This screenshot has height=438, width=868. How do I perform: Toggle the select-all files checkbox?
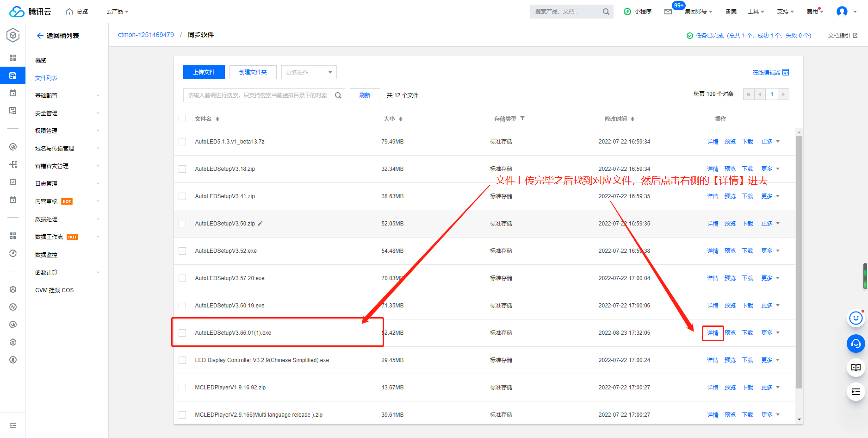click(x=182, y=119)
